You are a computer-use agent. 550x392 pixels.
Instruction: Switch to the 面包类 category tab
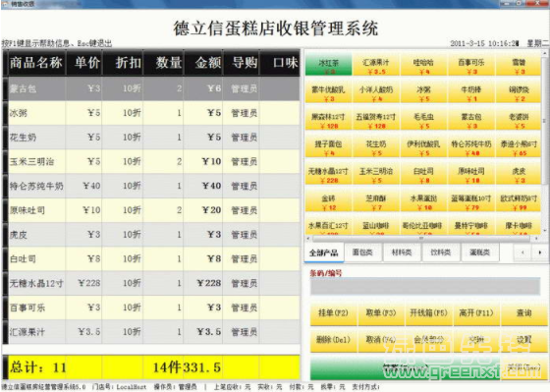pos(362,252)
